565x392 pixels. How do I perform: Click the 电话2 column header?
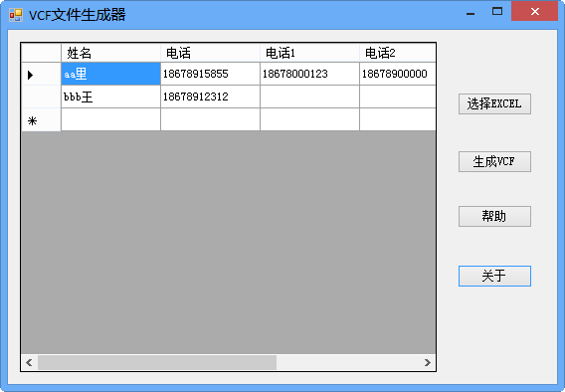(398, 53)
